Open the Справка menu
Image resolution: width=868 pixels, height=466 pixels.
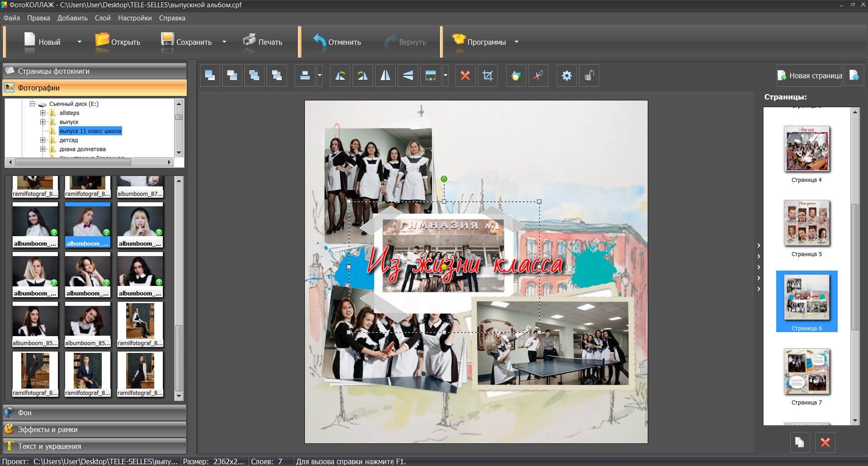click(172, 18)
